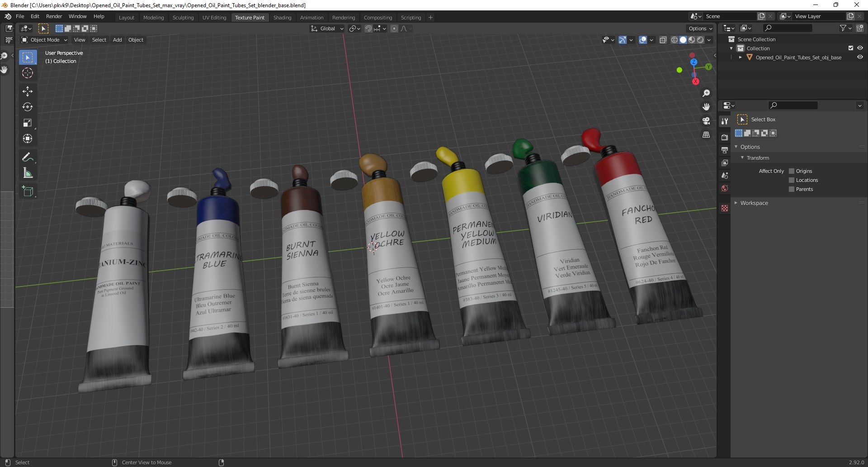Viewport: 868px width, 467px height.
Task: Open the shading options dropdown arrow
Action: 709,40
